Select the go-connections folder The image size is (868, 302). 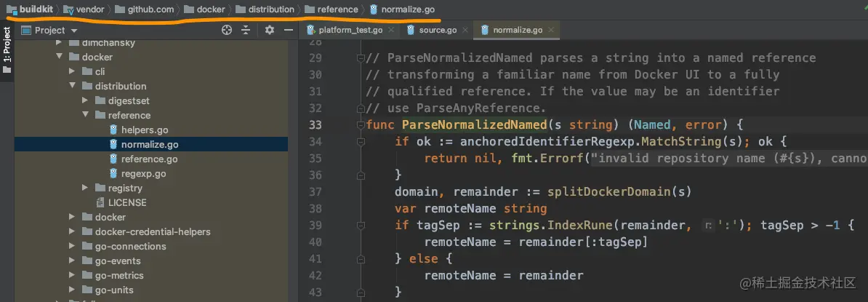coord(131,247)
